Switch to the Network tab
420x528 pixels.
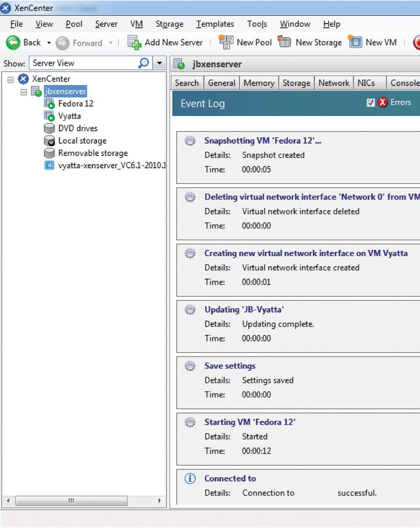point(334,83)
